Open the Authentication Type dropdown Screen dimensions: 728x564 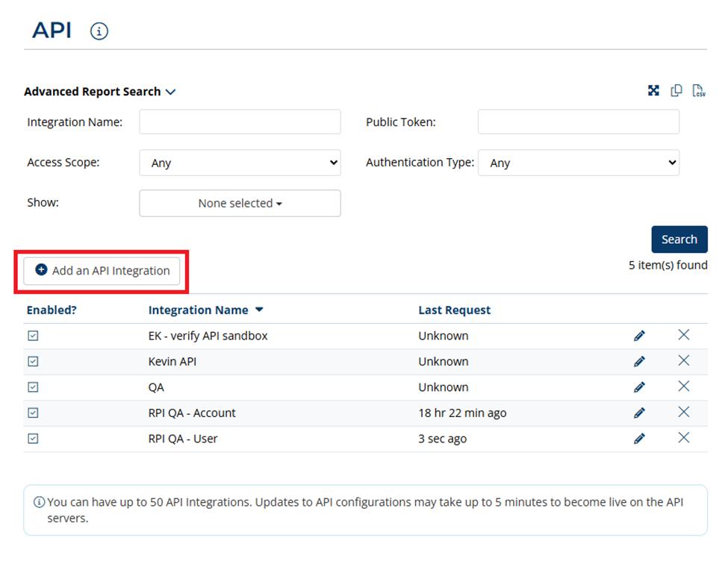click(x=579, y=163)
